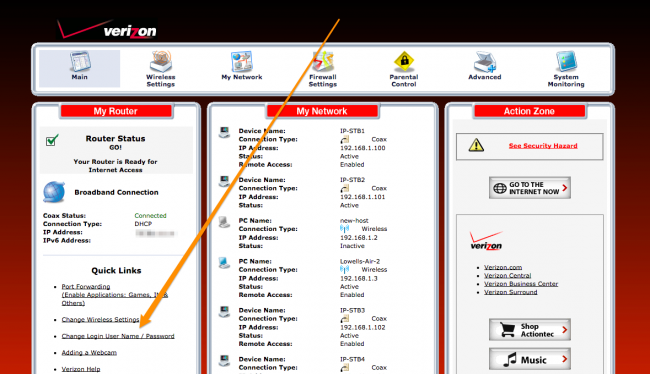Click the My Router panel header
The width and height of the screenshot is (650, 374).
[116, 111]
